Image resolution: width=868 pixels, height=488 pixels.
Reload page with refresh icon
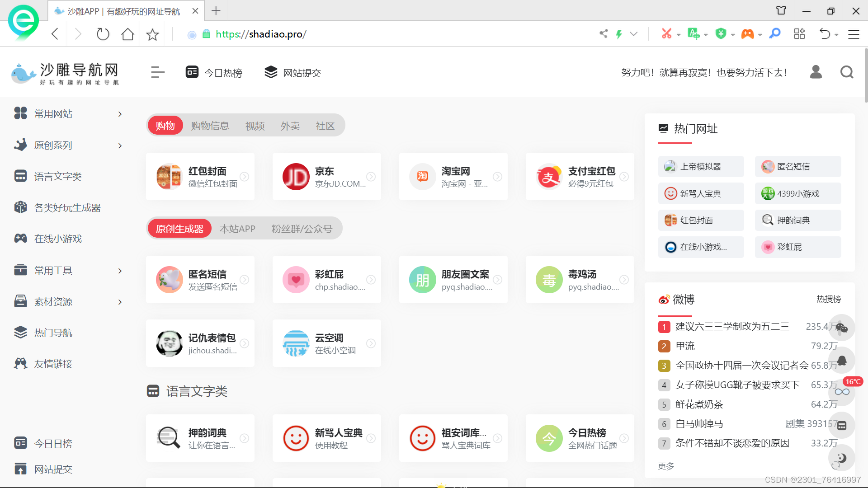(103, 34)
